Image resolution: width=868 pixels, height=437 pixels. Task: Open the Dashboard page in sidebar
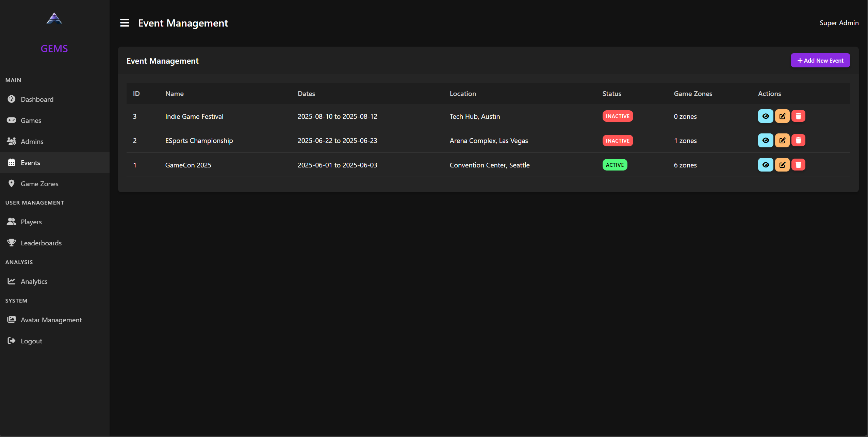[x=37, y=99]
